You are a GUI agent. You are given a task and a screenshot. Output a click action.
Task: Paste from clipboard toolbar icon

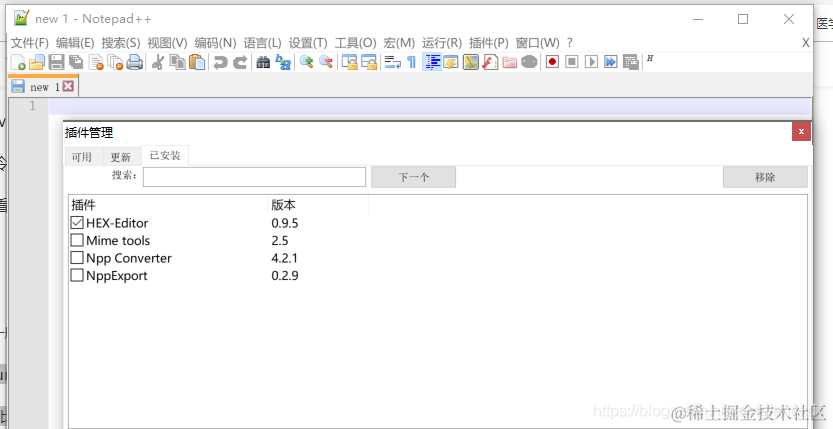[197, 62]
